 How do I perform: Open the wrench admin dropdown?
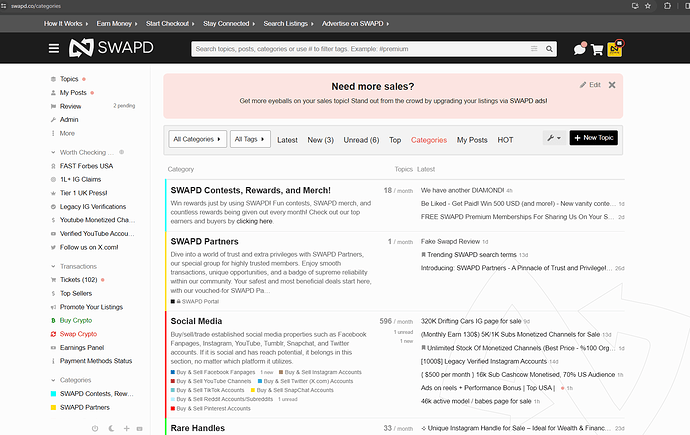554,138
